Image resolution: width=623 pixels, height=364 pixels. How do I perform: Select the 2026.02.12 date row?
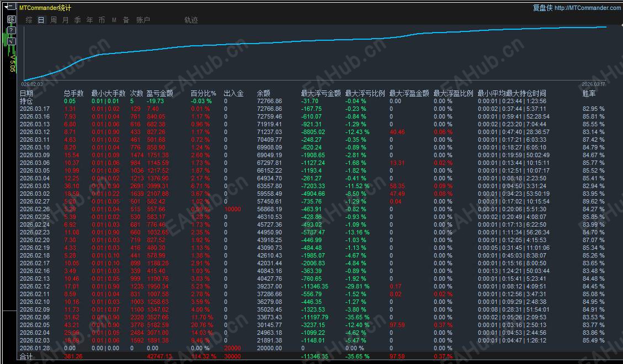35,286
